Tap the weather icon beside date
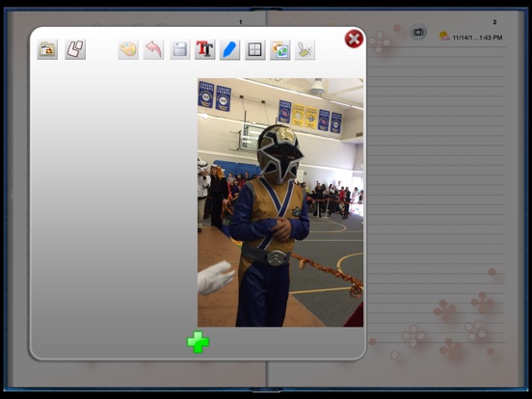Image resolution: width=532 pixels, height=399 pixels. pos(444,36)
